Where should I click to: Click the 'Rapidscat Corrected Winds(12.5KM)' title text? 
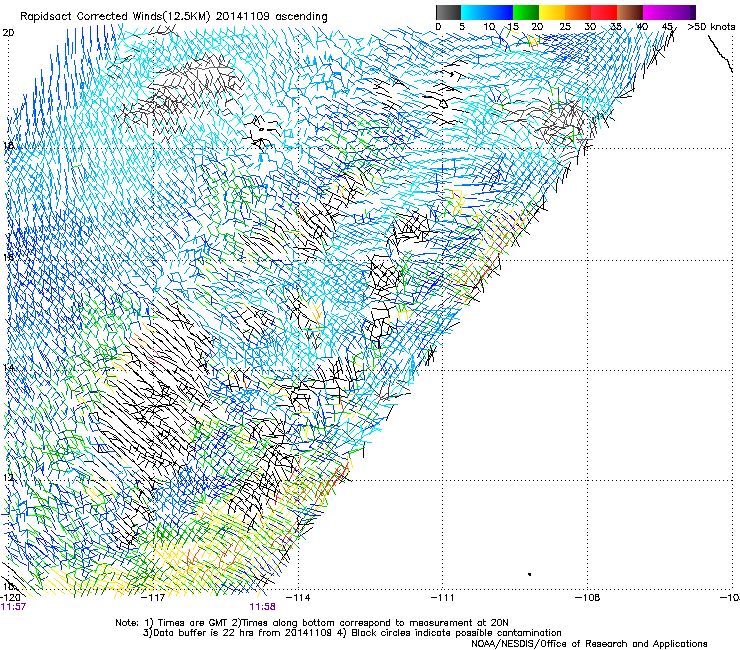[115, 17]
